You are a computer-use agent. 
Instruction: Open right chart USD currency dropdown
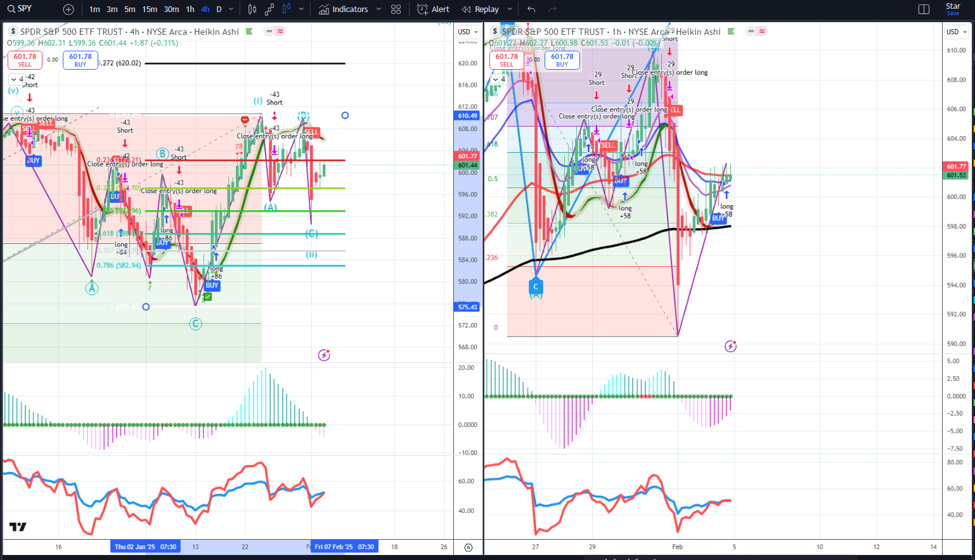click(956, 32)
